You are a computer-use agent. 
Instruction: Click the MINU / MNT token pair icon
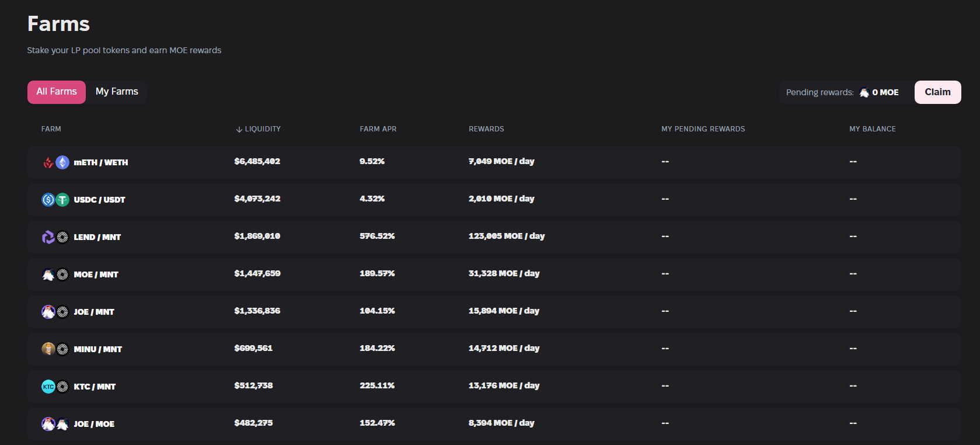[x=55, y=349]
